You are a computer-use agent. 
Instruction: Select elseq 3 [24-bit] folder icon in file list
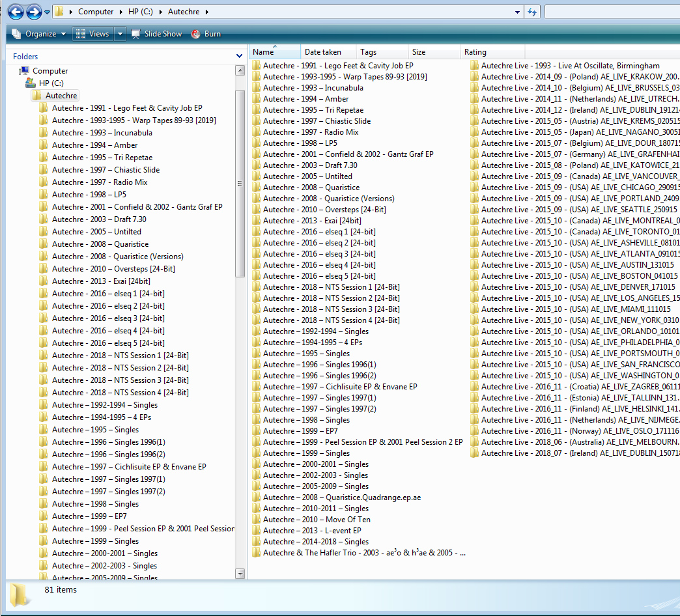(256, 253)
